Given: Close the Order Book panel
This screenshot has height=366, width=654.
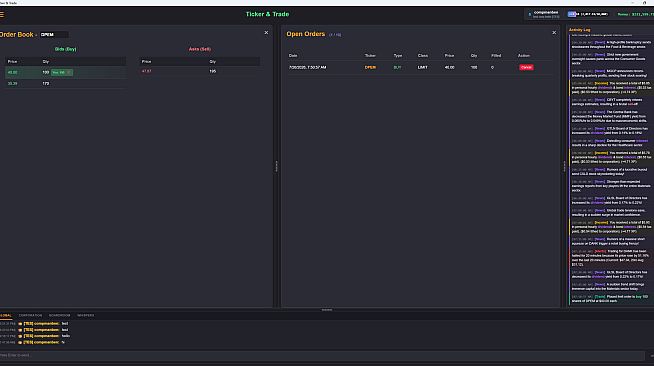Looking at the screenshot, I should pyautogui.click(x=266, y=33).
